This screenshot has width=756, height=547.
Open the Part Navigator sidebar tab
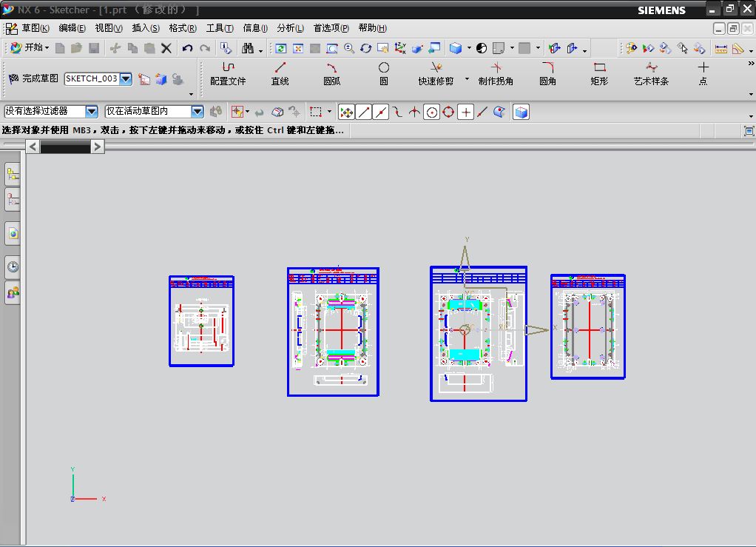(x=13, y=200)
